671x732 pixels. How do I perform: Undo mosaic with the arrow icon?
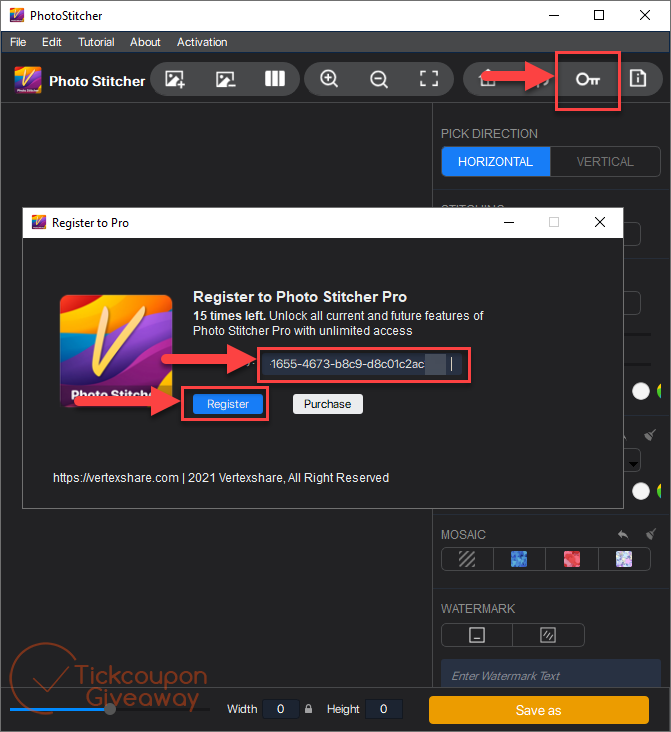point(623,534)
